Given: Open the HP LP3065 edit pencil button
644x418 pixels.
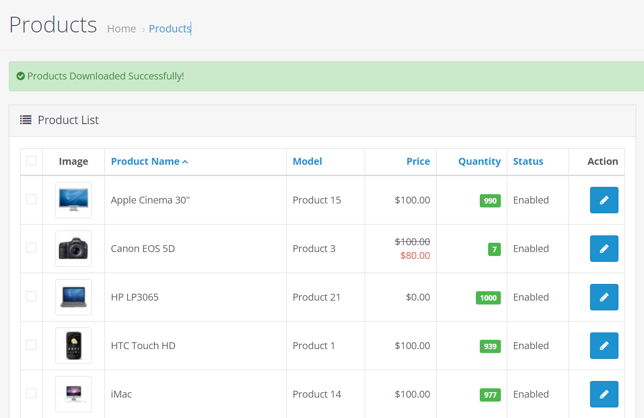Looking at the screenshot, I should [x=604, y=297].
